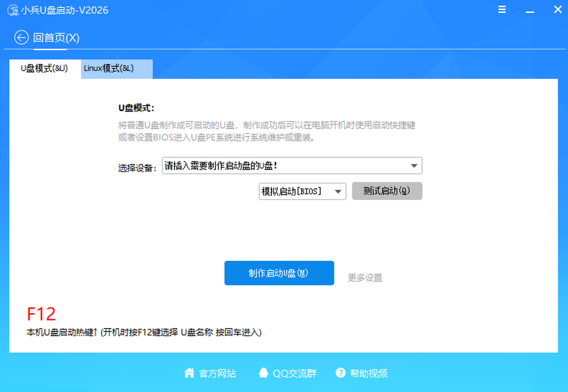Click the 小兵U盘启动 app logo icon
The width and height of the screenshot is (568, 392).
coord(12,10)
